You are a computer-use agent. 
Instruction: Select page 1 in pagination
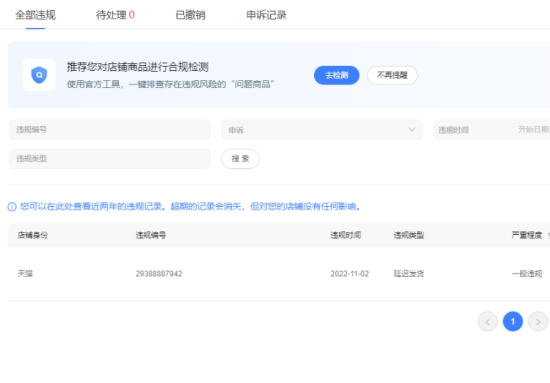pyautogui.click(x=513, y=321)
